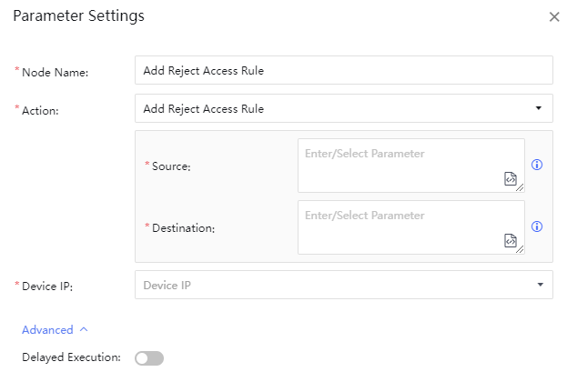The image size is (567, 392).
Task: Click the Delayed Execution label
Action: (x=71, y=357)
